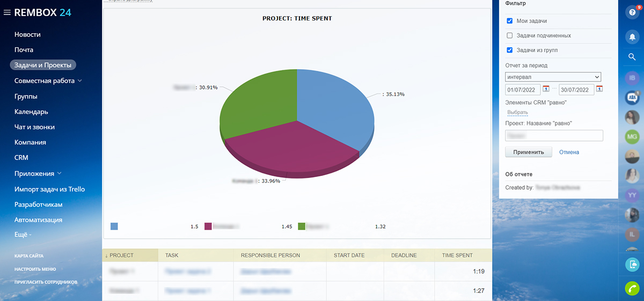Open calendar picker for end date 30/07/2022
This screenshot has height=301, width=644.
point(599,89)
